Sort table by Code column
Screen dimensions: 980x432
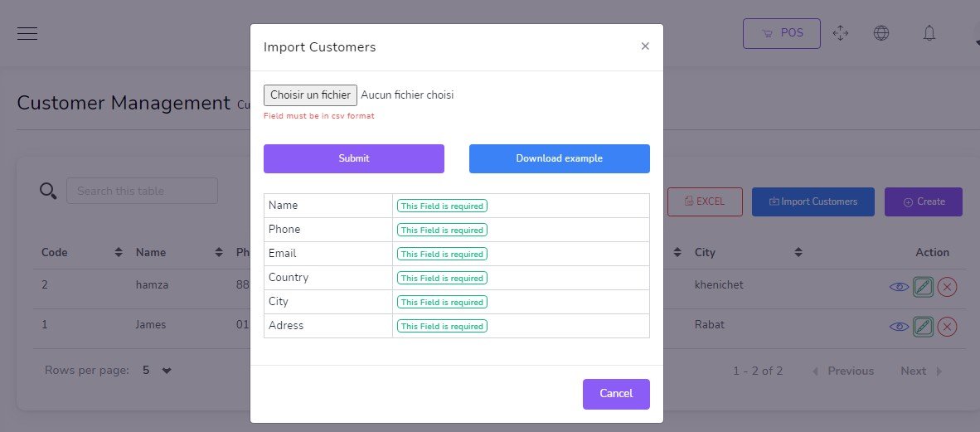pyautogui.click(x=119, y=252)
